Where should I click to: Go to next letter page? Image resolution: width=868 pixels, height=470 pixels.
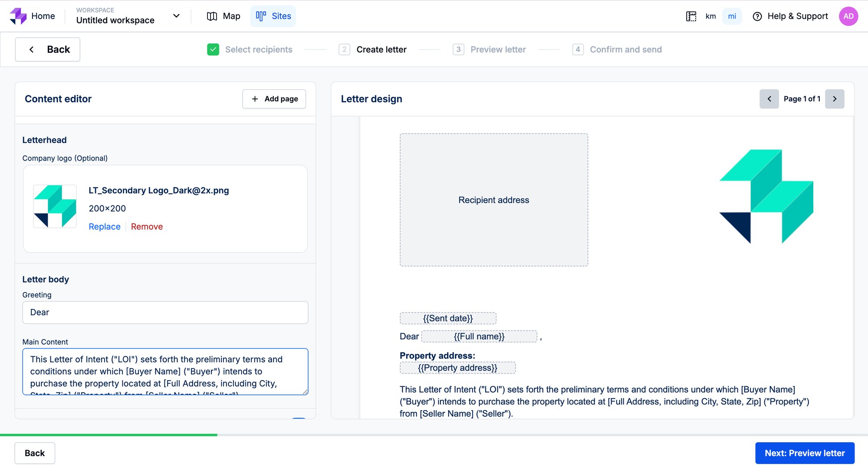[834, 99]
